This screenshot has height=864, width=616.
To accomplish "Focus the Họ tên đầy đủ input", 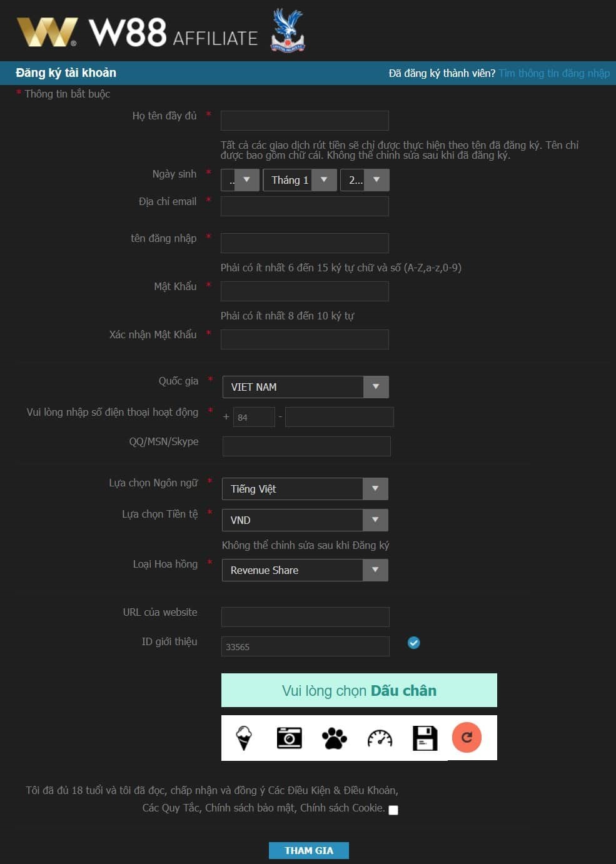I will 305,121.
